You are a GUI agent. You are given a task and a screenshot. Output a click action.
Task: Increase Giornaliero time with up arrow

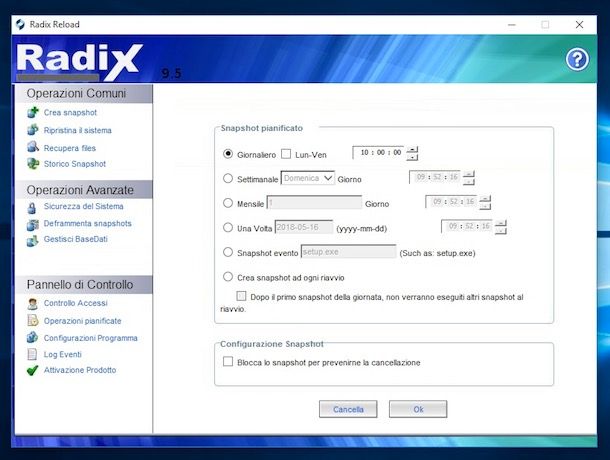tap(412, 149)
